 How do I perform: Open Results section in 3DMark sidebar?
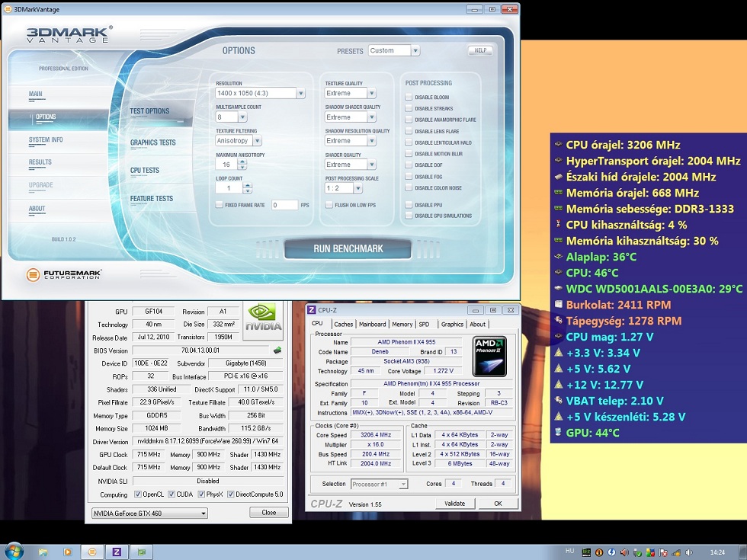tap(40, 162)
